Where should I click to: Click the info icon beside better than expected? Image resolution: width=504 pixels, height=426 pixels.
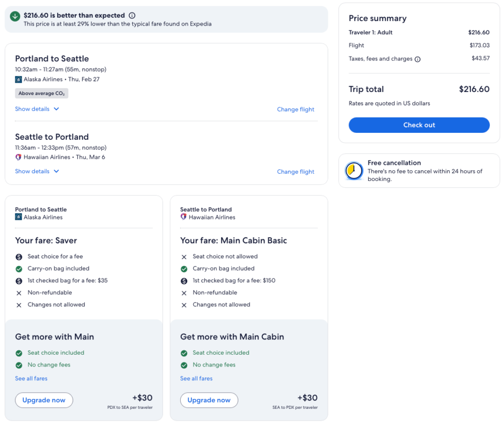[132, 16]
